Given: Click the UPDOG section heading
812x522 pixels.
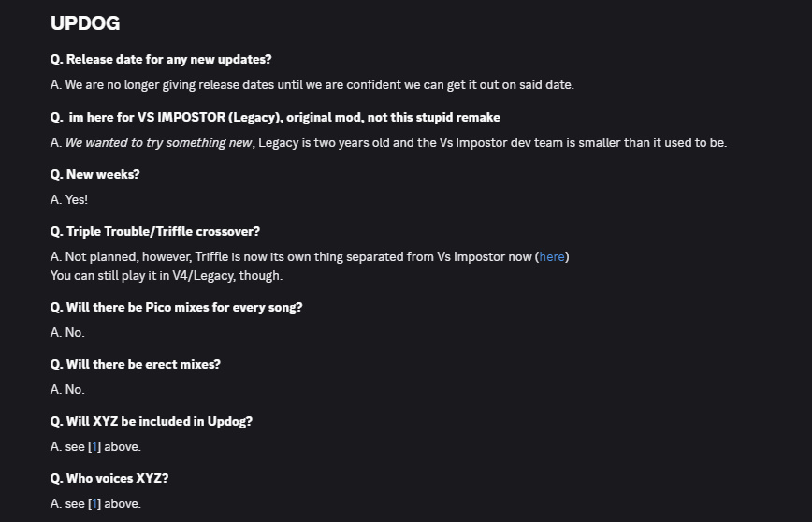Looking at the screenshot, I should click(85, 23).
